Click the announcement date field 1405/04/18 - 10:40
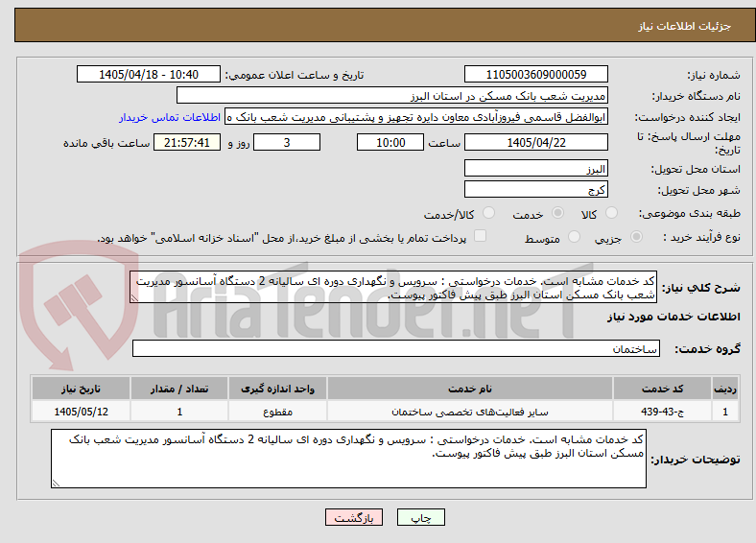This screenshot has height=543, width=756. point(149,74)
